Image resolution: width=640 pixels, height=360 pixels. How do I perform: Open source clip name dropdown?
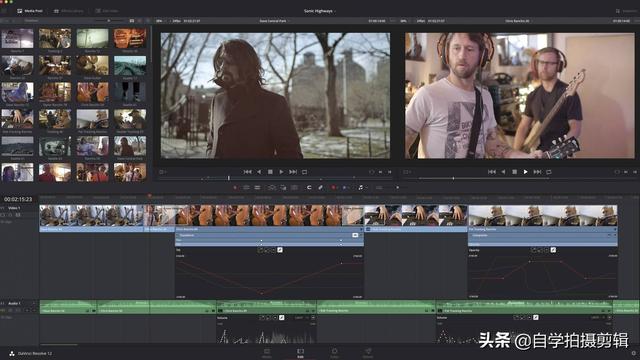click(x=273, y=20)
